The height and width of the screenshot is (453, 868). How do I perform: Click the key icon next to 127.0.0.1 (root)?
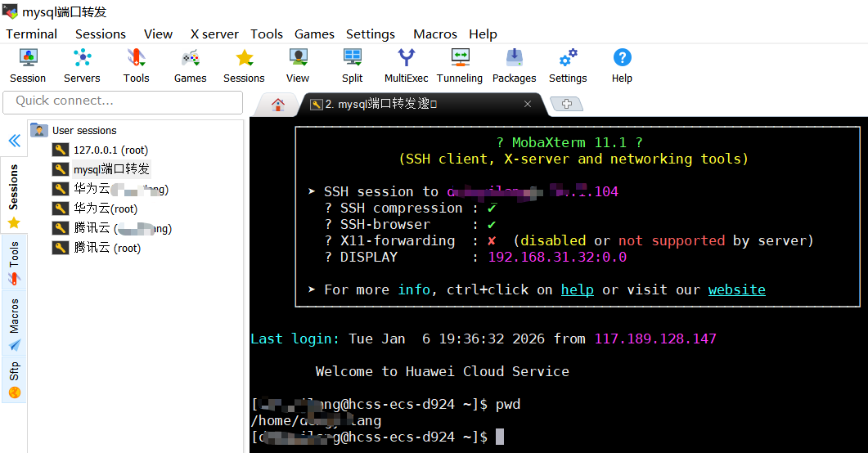61,150
